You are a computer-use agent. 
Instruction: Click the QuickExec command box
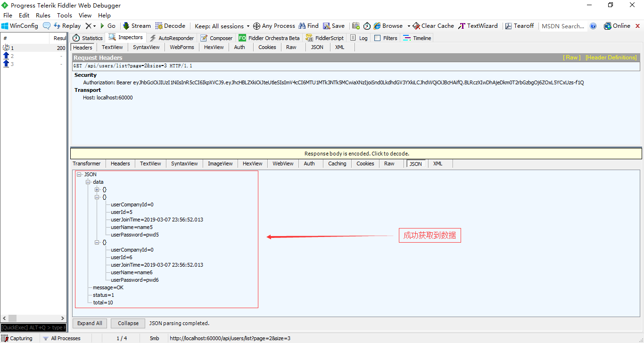tap(33, 327)
